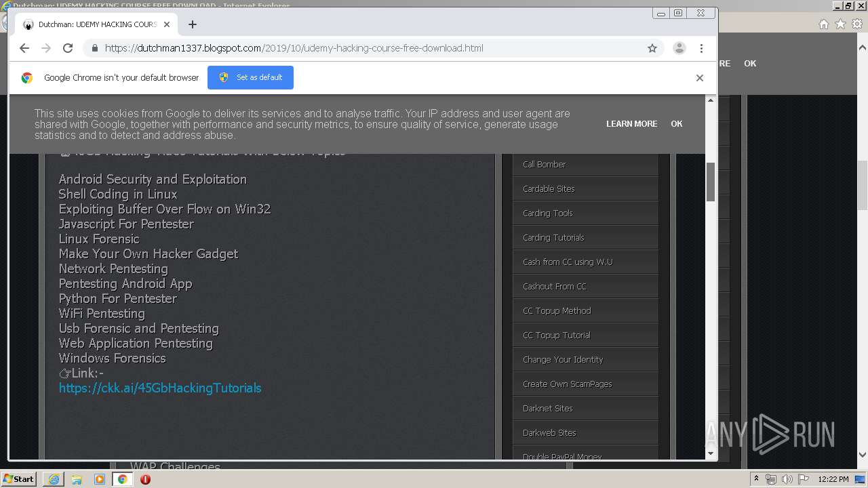Open the volume tray icon

point(787,479)
